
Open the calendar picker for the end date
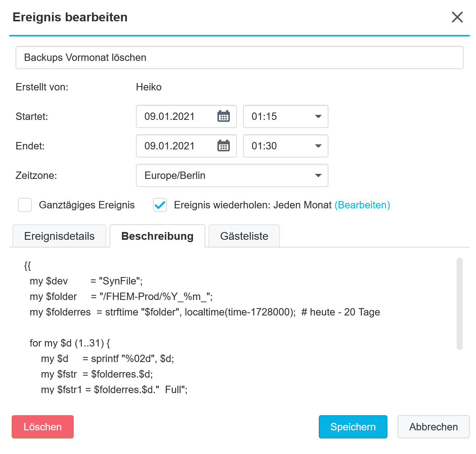224,146
